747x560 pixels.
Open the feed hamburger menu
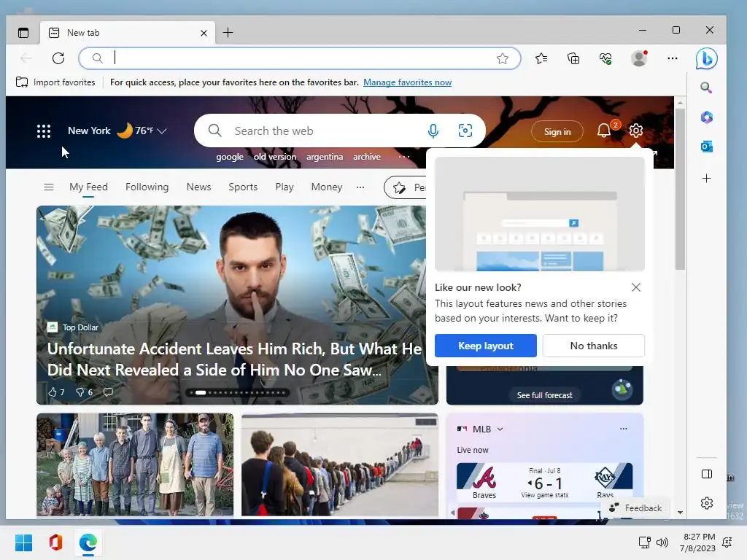click(x=49, y=187)
